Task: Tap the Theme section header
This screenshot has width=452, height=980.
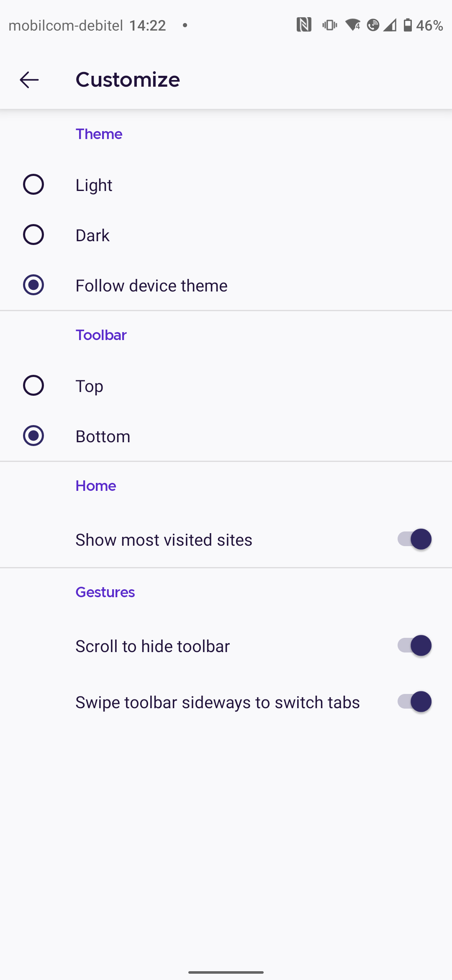Action: pos(99,134)
